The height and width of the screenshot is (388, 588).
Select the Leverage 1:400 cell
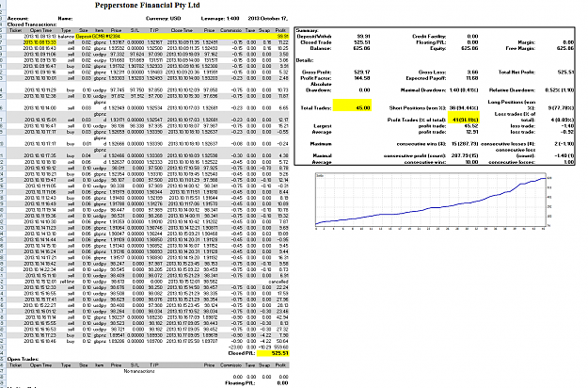pyautogui.click(x=220, y=19)
